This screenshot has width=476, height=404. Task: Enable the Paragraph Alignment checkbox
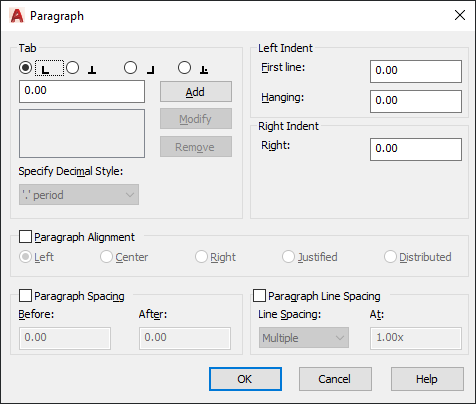tap(25, 237)
